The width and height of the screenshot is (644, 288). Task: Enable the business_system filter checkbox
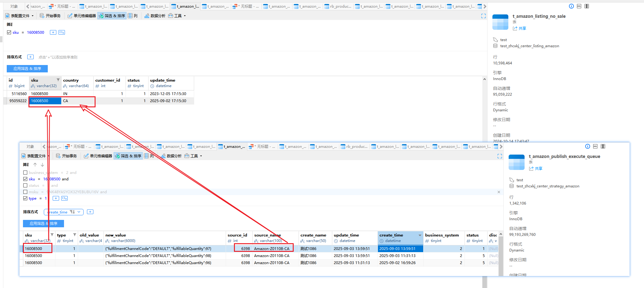[x=25, y=173]
